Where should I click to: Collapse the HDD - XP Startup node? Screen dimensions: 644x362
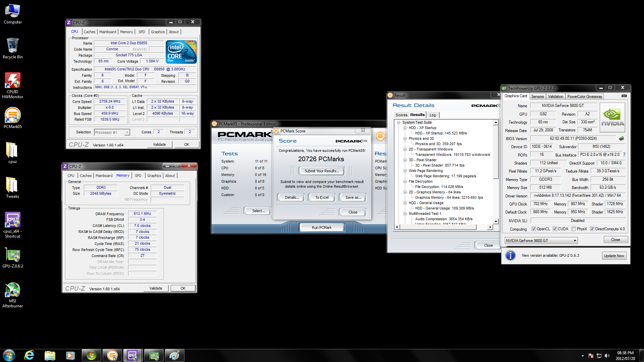point(405,128)
